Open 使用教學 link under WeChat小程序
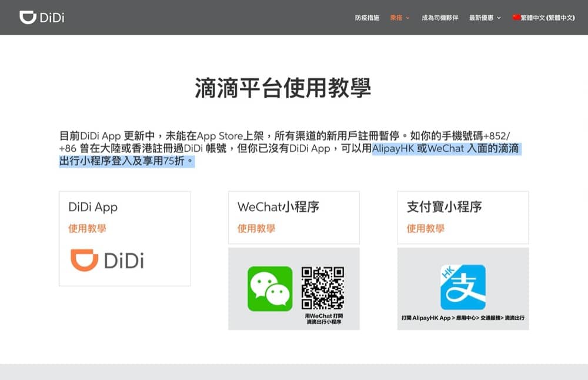The width and height of the screenshot is (588, 380). tap(256, 228)
